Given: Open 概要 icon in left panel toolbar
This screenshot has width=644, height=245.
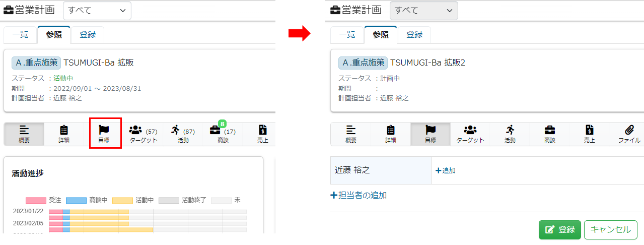Looking at the screenshot, I should coord(24,134).
